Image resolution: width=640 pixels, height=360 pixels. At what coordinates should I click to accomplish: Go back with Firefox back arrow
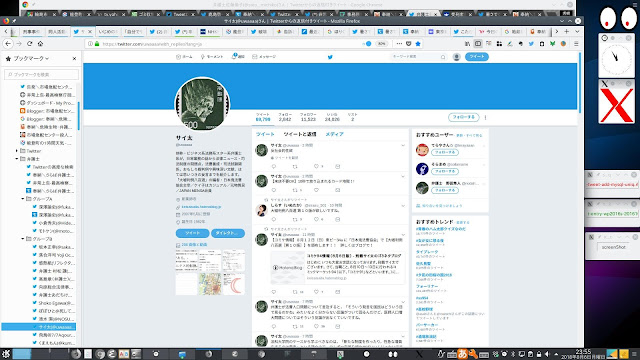pos(8,44)
